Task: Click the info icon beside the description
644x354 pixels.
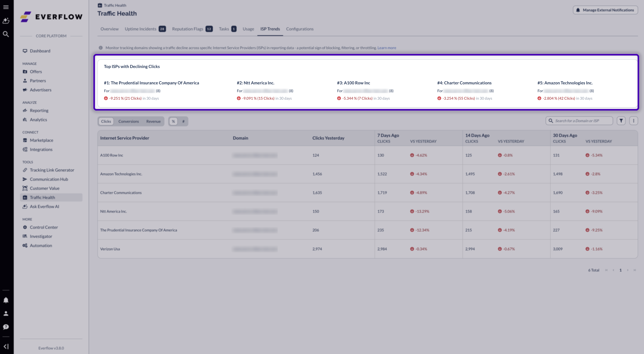Action: (101, 48)
